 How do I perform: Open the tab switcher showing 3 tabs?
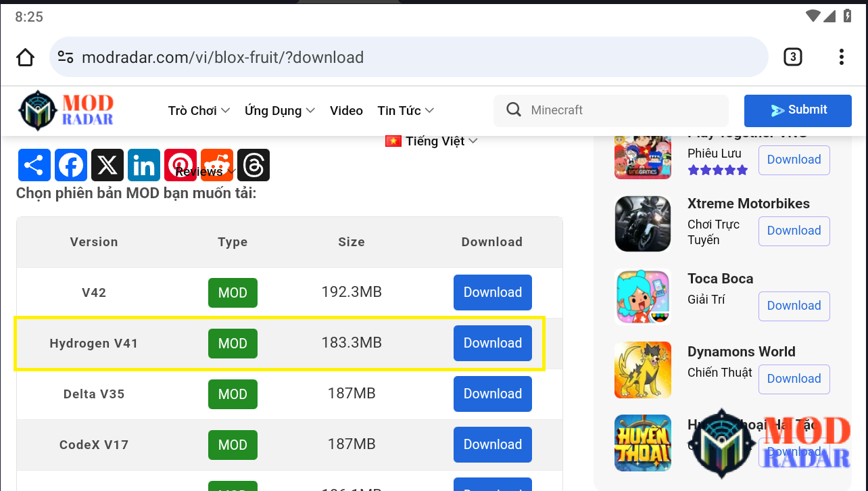(x=792, y=57)
